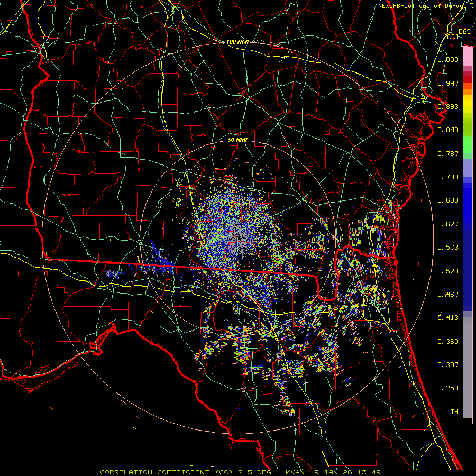Click the TH threshold label on legend
The image size is (476, 476).
click(x=454, y=412)
